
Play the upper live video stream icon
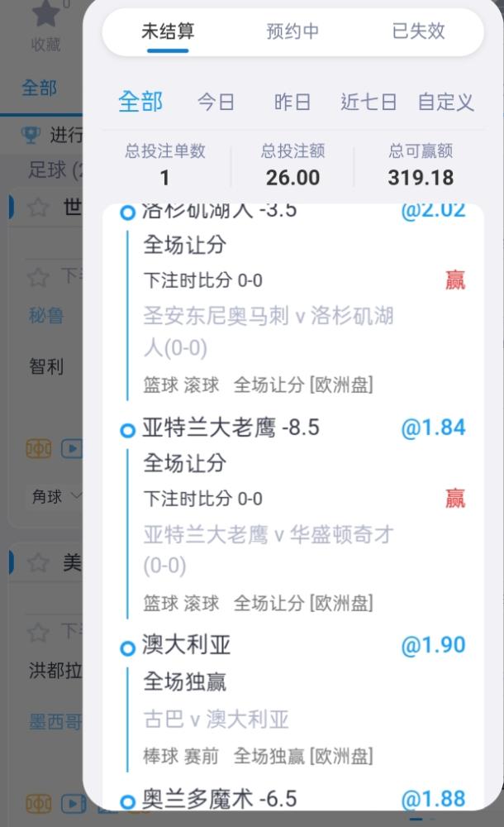pos(72,449)
